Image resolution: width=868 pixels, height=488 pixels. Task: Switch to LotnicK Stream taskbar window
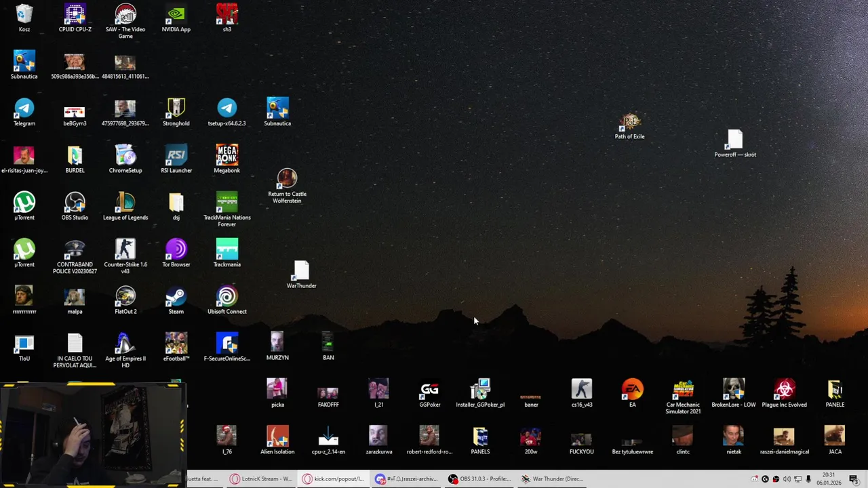[x=261, y=479]
